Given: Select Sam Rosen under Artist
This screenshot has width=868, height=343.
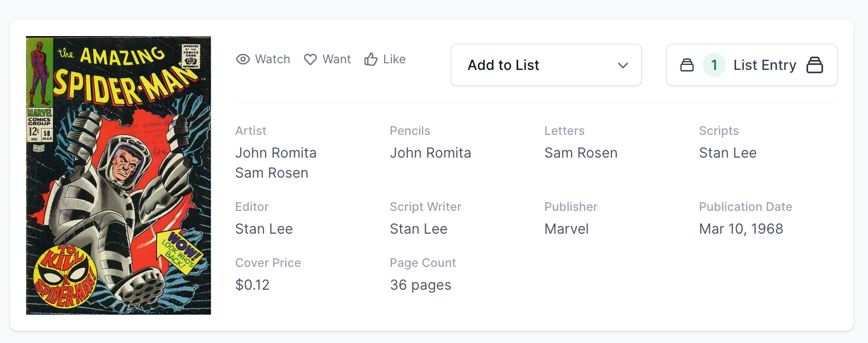Looking at the screenshot, I should (272, 173).
